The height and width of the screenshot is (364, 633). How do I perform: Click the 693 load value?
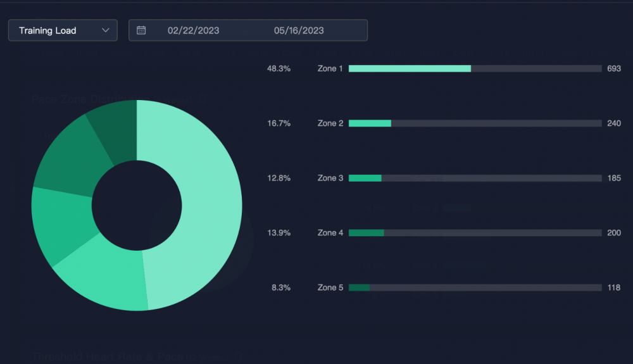(x=614, y=68)
